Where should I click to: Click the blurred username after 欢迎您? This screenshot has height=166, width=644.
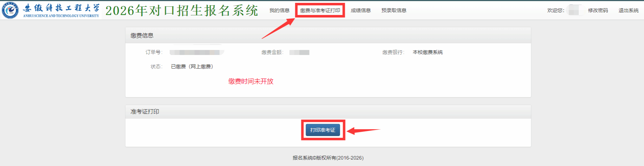click(574, 10)
